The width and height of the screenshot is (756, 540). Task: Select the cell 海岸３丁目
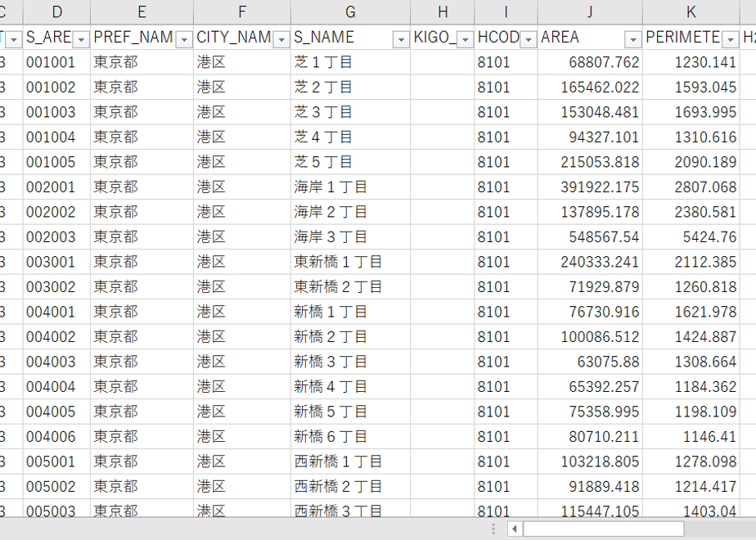350,236
